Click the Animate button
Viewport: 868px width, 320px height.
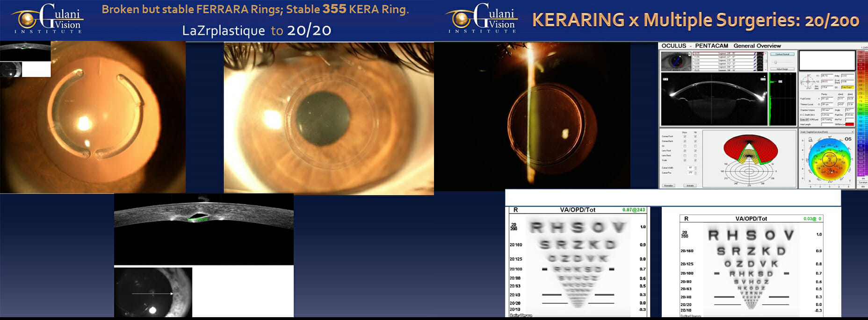coord(690,185)
